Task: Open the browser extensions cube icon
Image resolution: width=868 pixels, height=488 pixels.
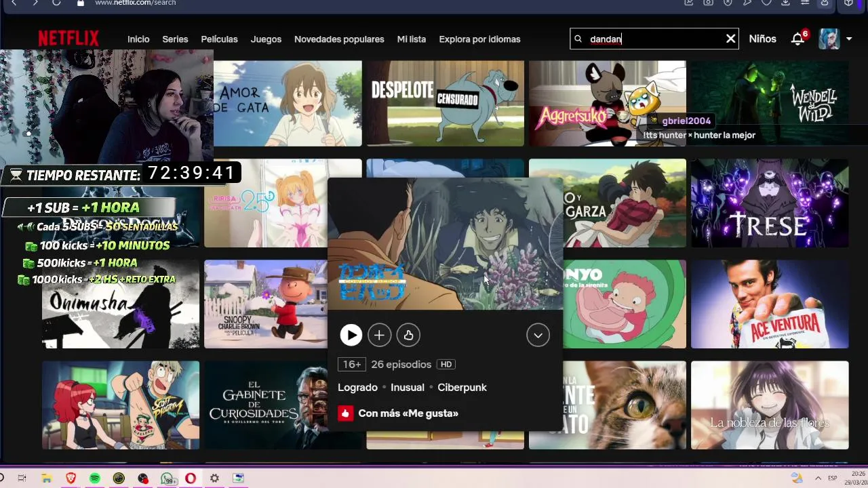Action: click(x=848, y=3)
